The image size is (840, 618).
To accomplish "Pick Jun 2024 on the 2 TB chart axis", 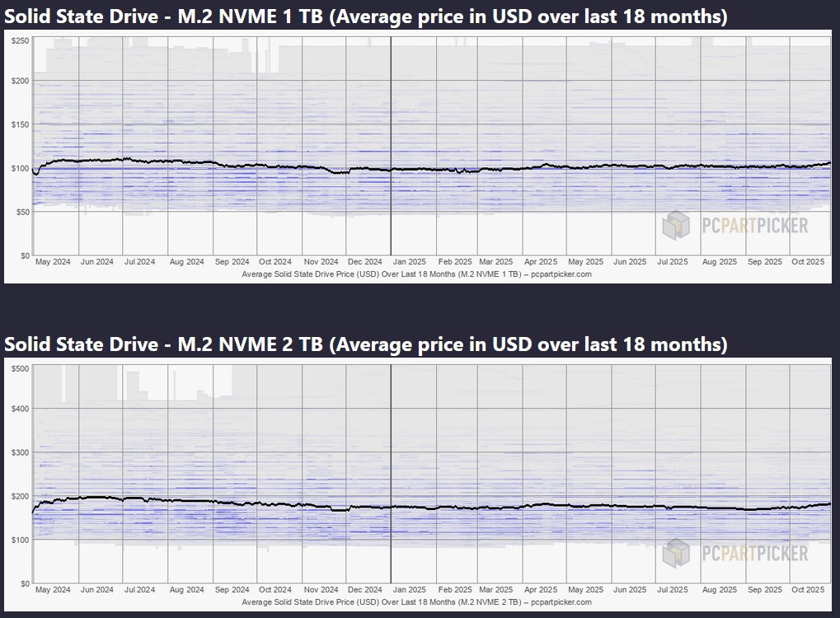I will 97,590.
